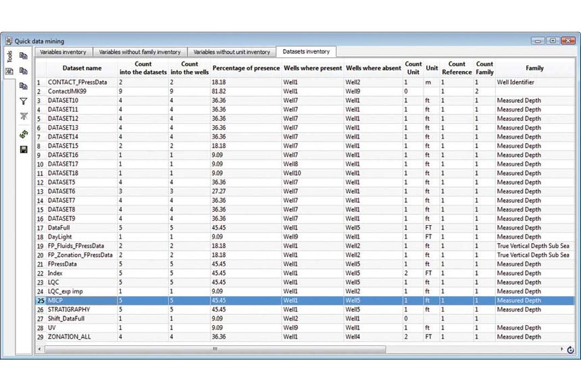Sort by the Dataset name column header

pos(82,68)
